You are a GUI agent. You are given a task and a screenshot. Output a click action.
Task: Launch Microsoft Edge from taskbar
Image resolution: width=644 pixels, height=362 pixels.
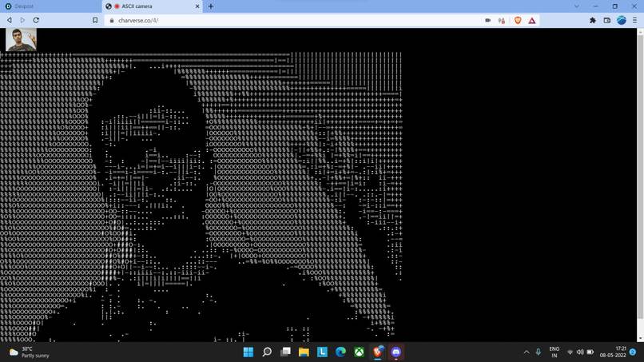click(x=341, y=352)
